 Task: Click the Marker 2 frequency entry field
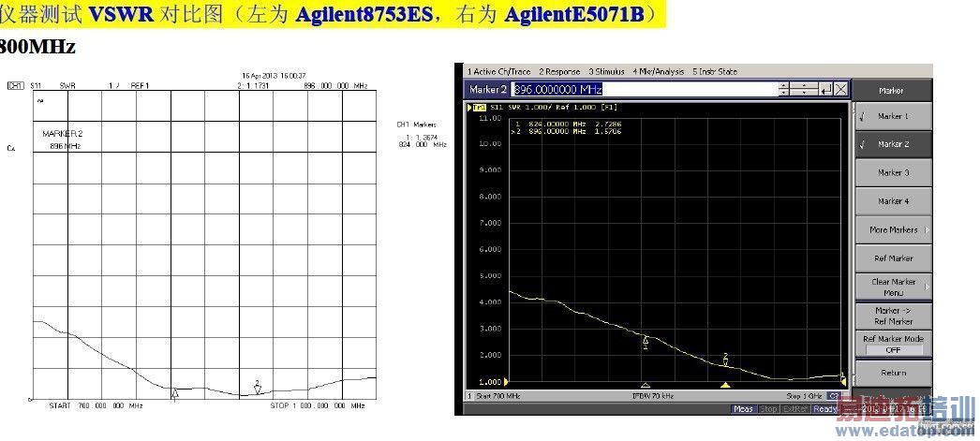point(644,89)
